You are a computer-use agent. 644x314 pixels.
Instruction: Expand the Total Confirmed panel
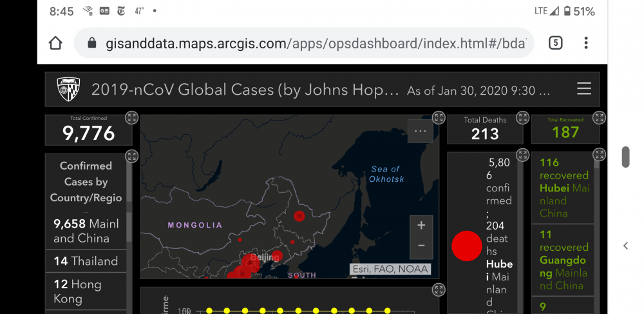[x=132, y=118]
